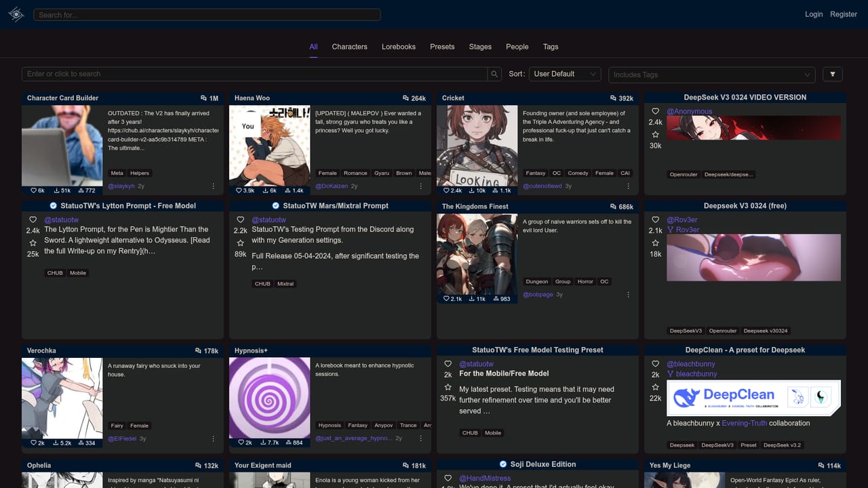Click the star icon on Lytton Prompt
This screenshot has width=868, height=488.
pos(33,243)
